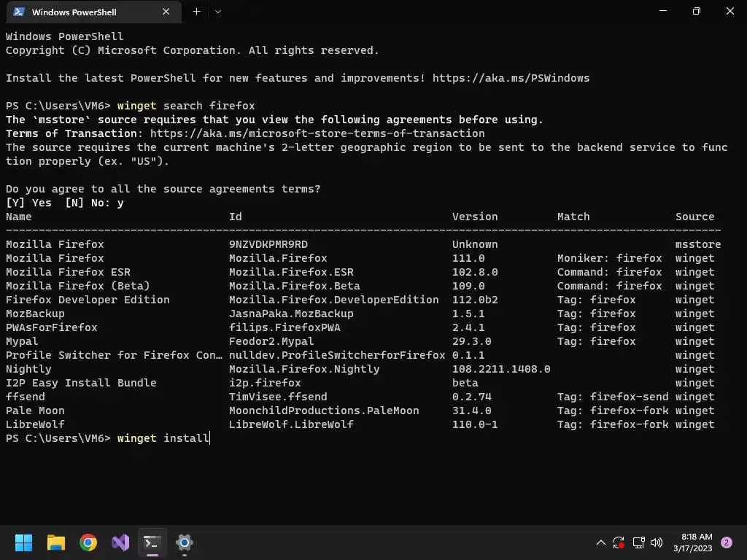Viewport: 747px width, 560px height.
Task: Click the 'Source' column header
Action: click(694, 217)
